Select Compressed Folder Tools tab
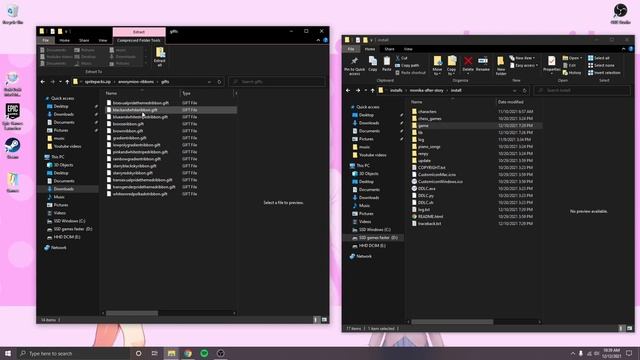 coord(138,40)
